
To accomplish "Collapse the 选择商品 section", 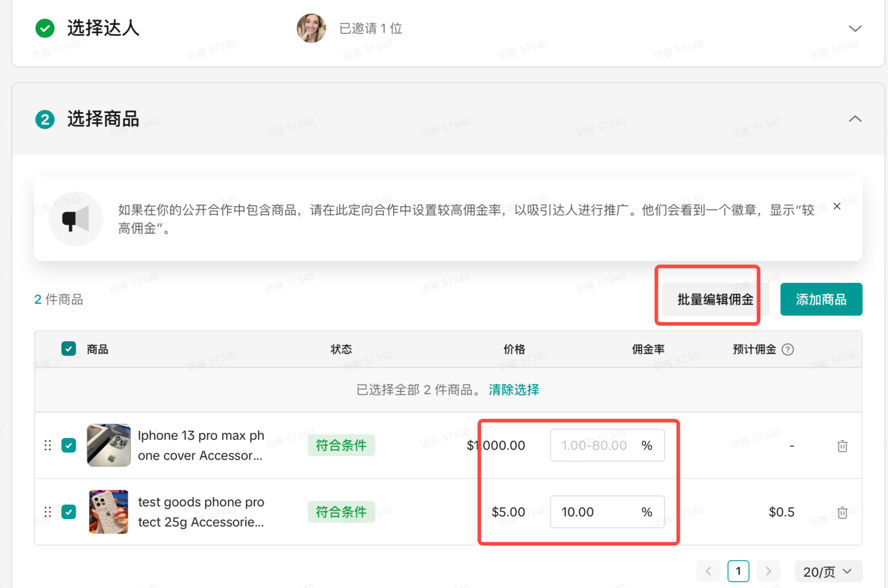I will pyautogui.click(x=855, y=119).
